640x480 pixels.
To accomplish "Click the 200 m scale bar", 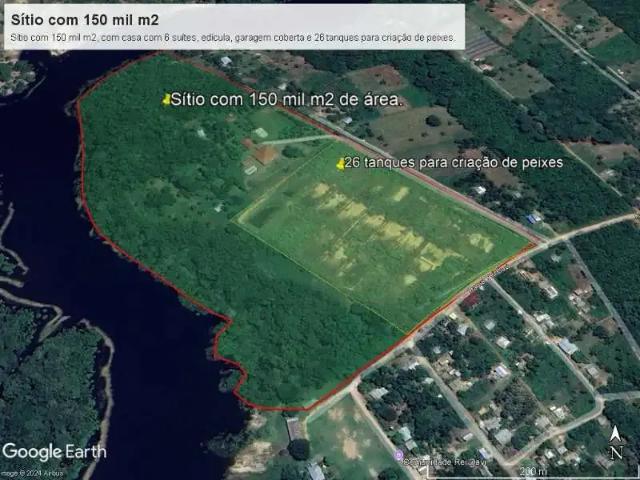I will point(533,471).
